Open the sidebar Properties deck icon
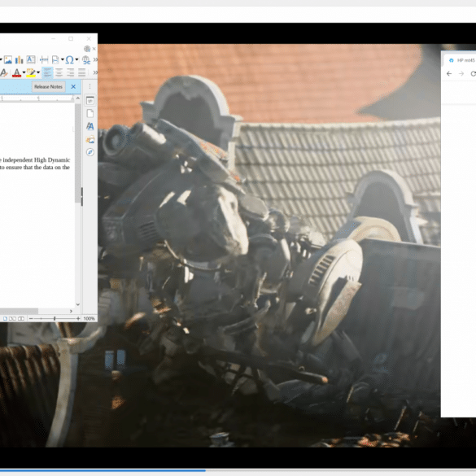The width and height of the screenshot is (476, 476). click(90, 100)
